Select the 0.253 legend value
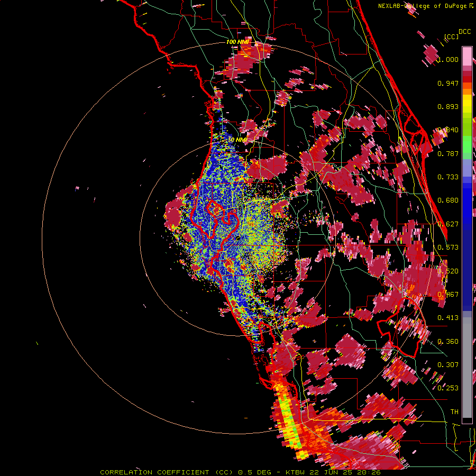Screen dimensions: 476x476 click(x=448, y=388)
